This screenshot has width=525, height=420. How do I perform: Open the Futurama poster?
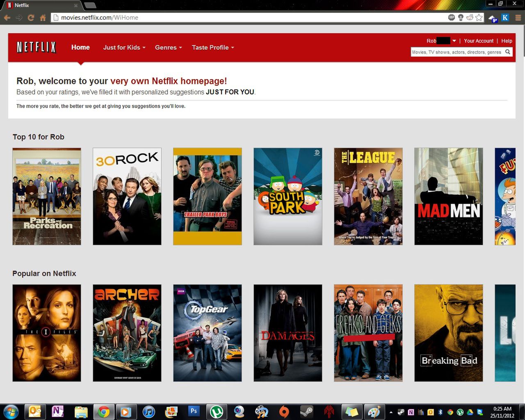coord(505,196)
